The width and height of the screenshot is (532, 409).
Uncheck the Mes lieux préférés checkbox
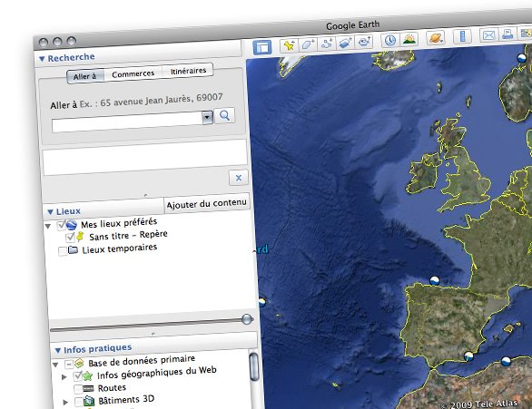click(61, 225)
